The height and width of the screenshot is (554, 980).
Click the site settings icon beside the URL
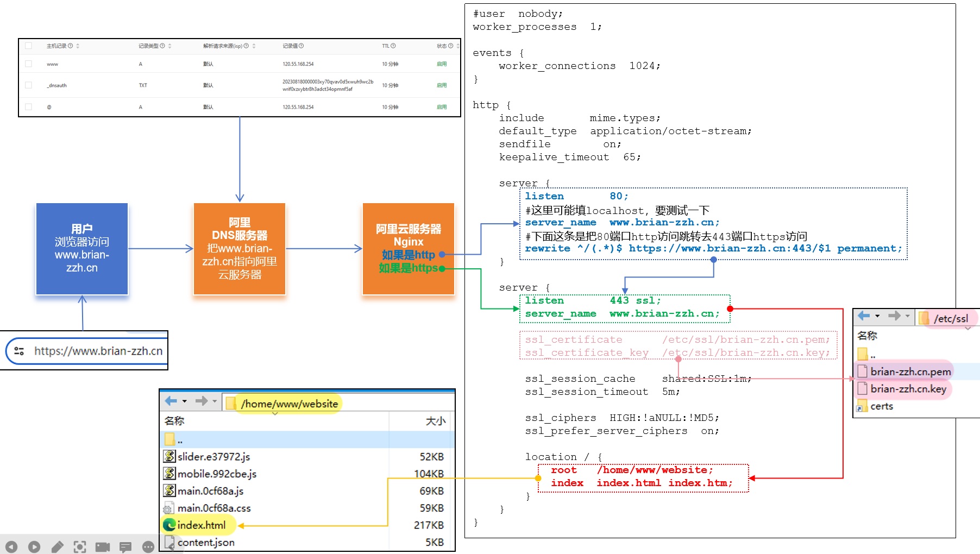point(19,351)
